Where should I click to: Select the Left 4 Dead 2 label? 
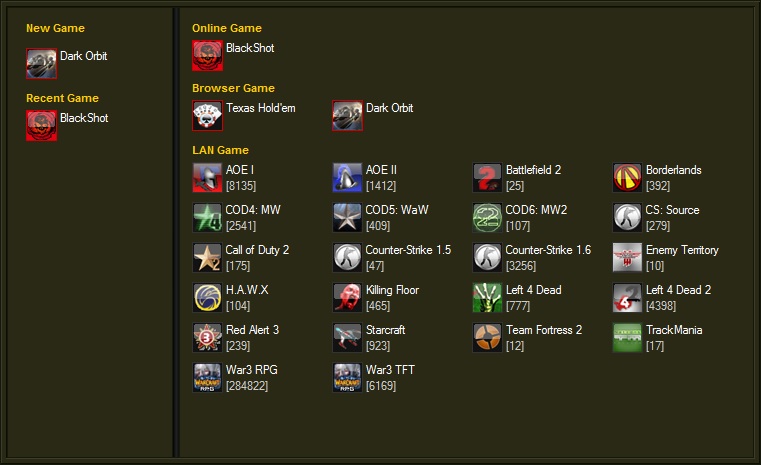pos(678,290)
